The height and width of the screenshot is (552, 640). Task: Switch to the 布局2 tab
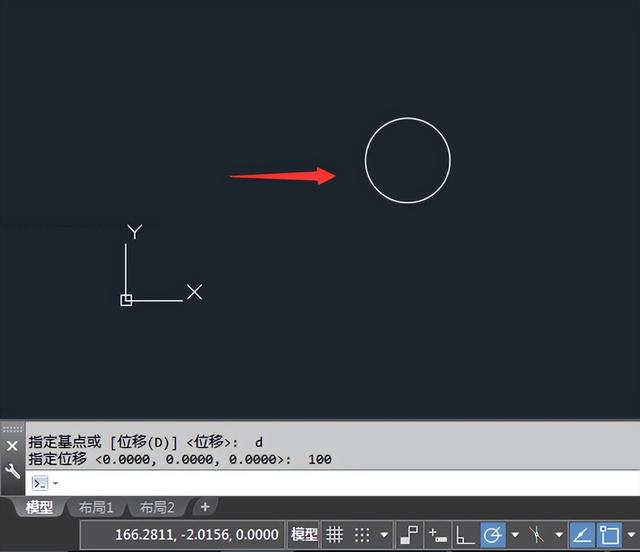[157, 507]
